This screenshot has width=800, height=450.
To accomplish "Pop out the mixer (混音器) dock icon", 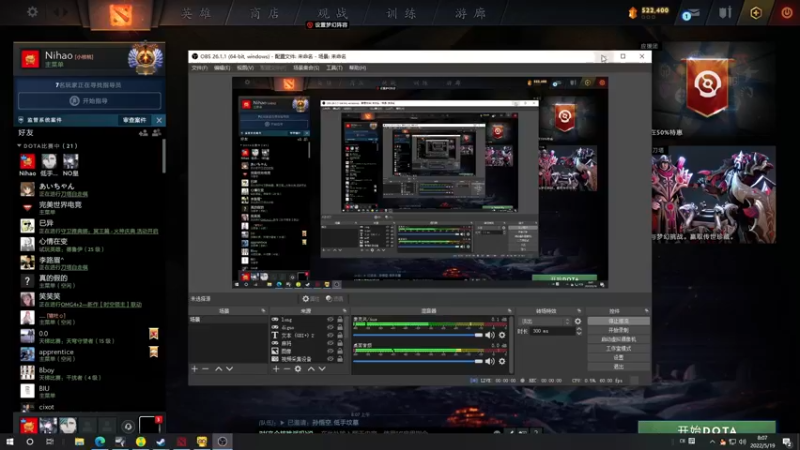I will click(509, 311).
